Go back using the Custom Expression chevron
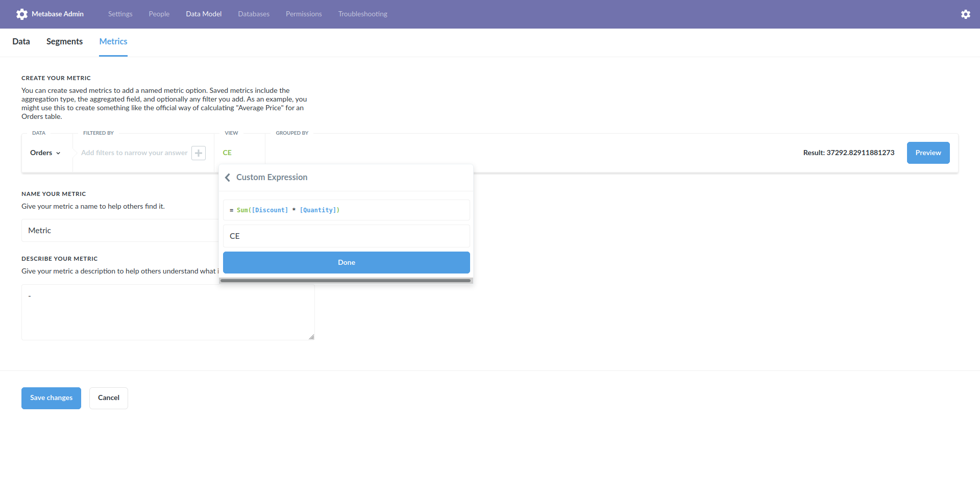This screenshot has height=497, width=980. 228,178
